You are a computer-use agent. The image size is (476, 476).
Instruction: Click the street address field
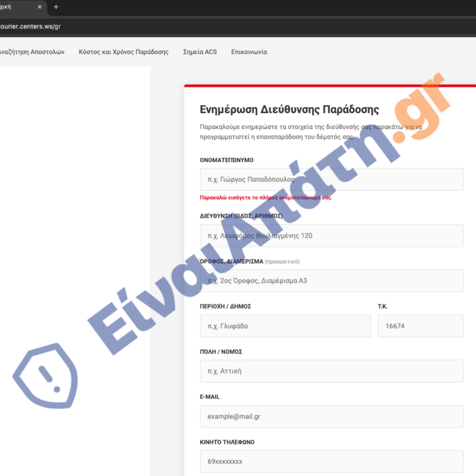point(331,236)
